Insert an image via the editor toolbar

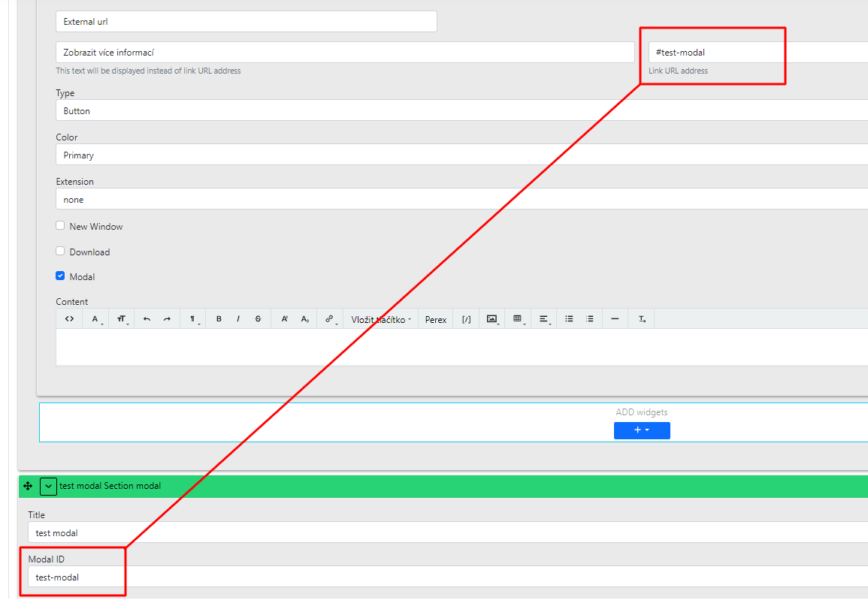[492, 319]
